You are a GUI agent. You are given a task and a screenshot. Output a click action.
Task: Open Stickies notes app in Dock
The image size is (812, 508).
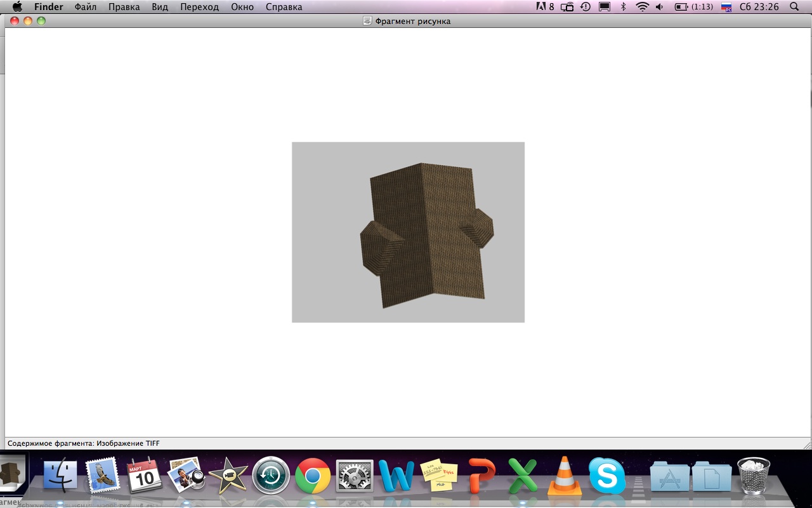click(439, 475)
